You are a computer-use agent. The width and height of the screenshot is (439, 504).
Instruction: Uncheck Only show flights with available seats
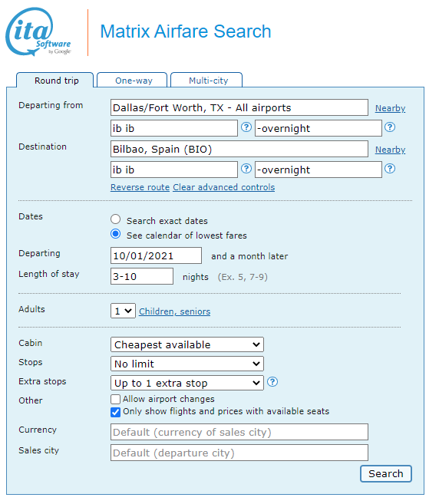115,412
